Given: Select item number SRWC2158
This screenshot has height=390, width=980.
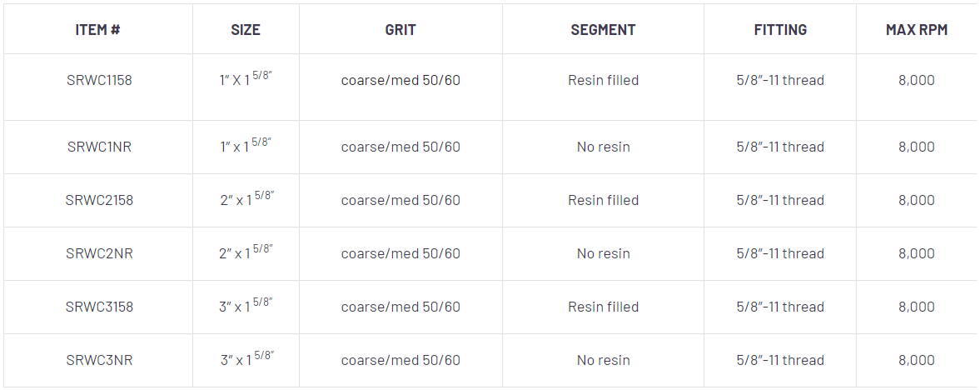Looking at the screenshot, I should click(x=99, y=201).
